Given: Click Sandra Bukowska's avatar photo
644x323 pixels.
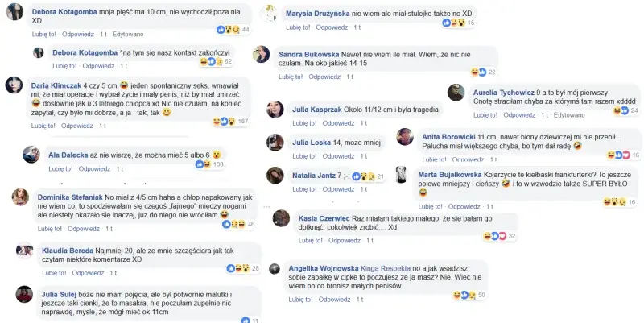Looking at the screenshot, I should pos(261,54).
